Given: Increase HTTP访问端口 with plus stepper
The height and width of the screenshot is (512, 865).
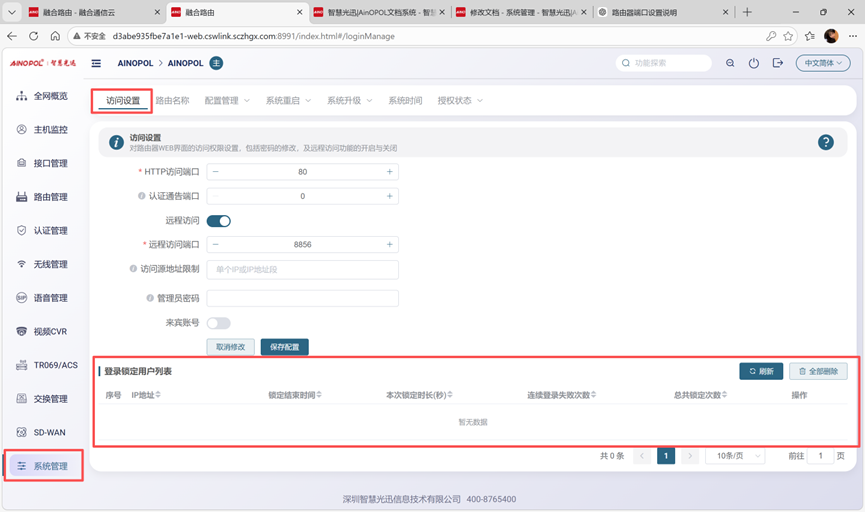Looking at the screenshot, I should [389, 172].
